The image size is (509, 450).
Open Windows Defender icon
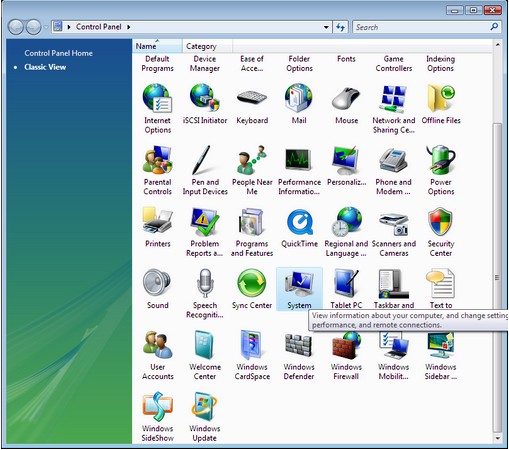299,346
